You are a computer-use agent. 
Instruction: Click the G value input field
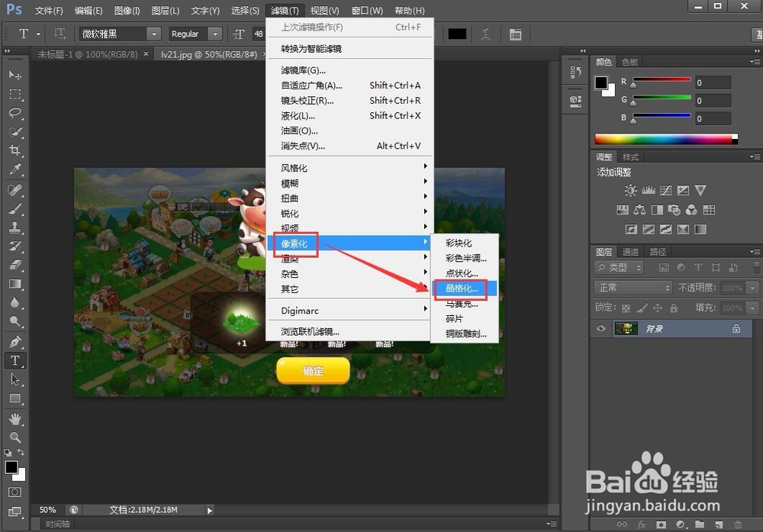(x=713, y=100)
